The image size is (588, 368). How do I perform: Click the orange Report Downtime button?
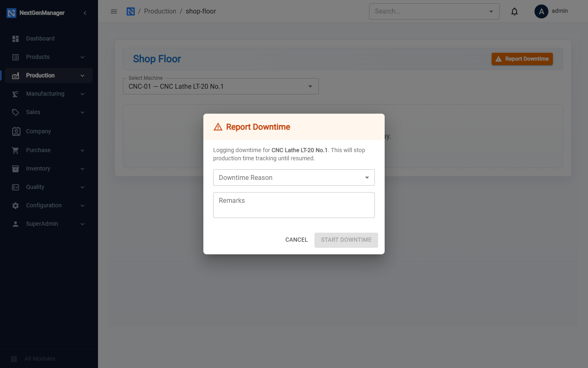coord(522,59)
